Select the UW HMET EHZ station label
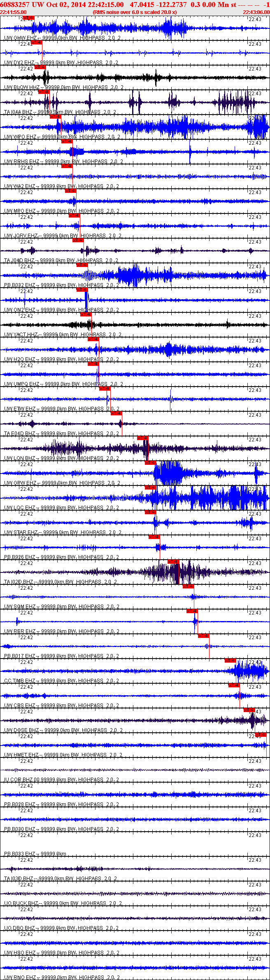This screenshot has height=980, width=270. (22, 755)
